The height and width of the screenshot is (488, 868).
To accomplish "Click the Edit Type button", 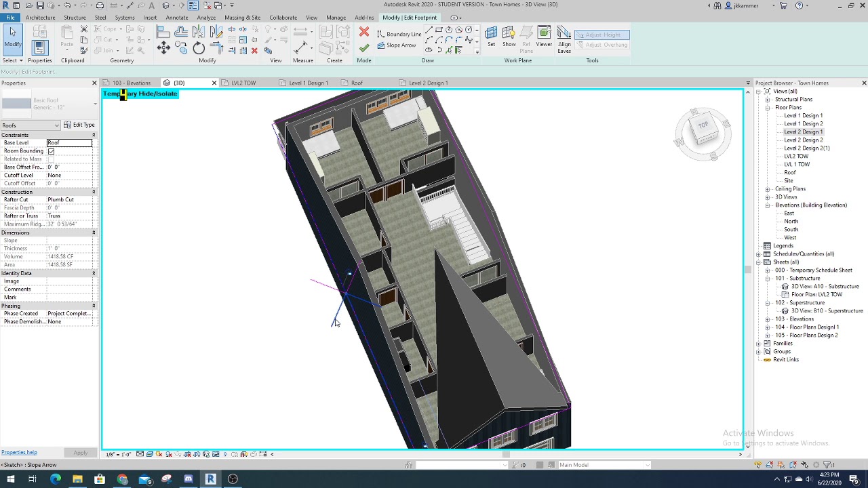I will (x=79, y=125).
